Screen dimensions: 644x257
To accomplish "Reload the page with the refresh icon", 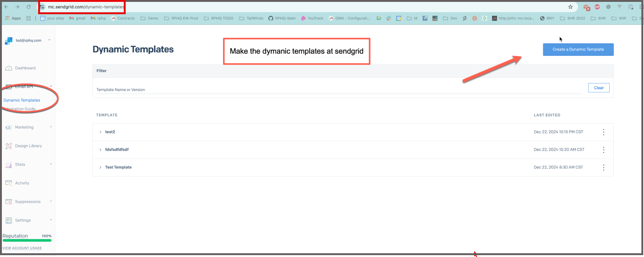I will 28,7.
